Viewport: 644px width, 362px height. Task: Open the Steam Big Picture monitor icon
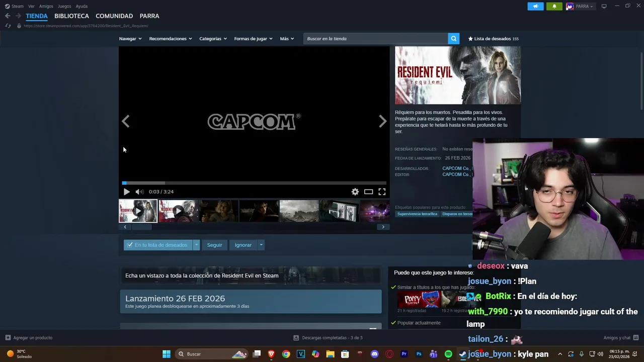click(604, 6)
